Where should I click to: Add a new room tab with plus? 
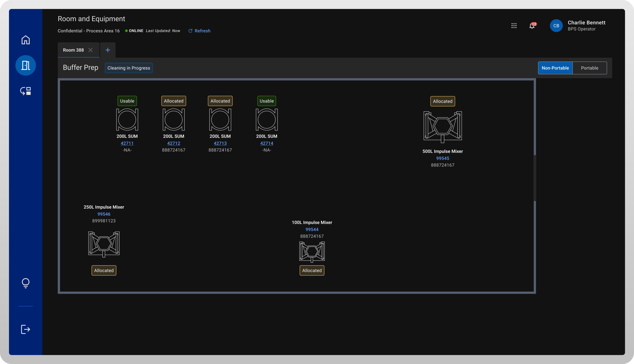click(x=108, y=50)
